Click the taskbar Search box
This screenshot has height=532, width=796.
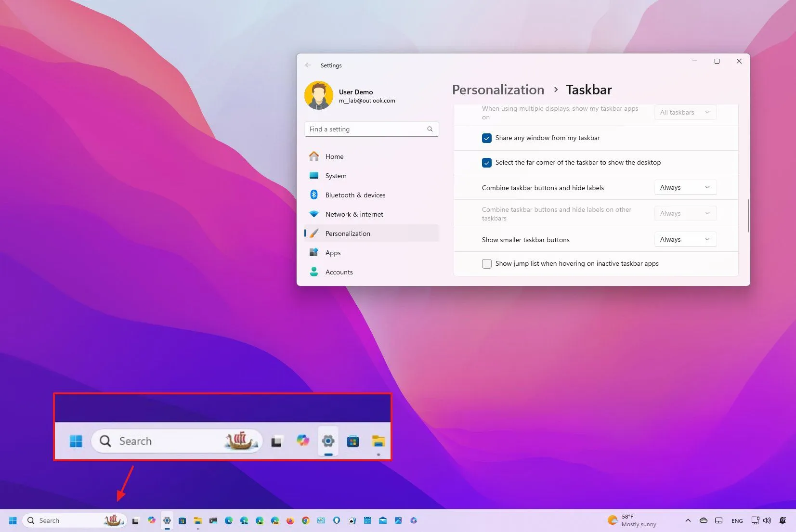point(75,520)
